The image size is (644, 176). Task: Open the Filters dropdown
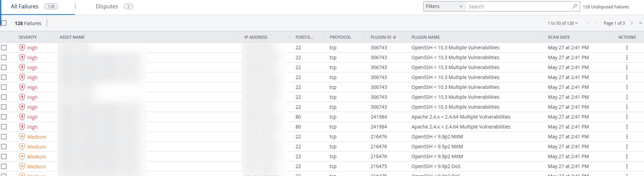click(x=444, y=6)
